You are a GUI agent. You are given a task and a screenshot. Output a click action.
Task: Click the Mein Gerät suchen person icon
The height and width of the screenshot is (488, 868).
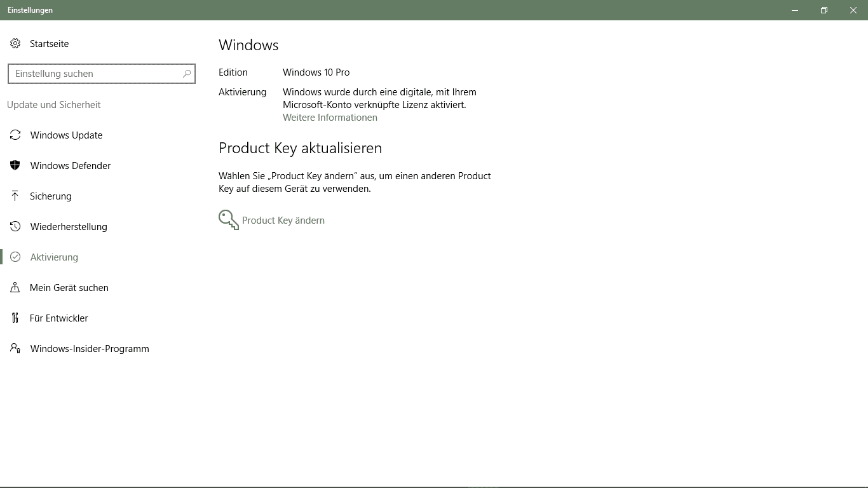[15, 288]
